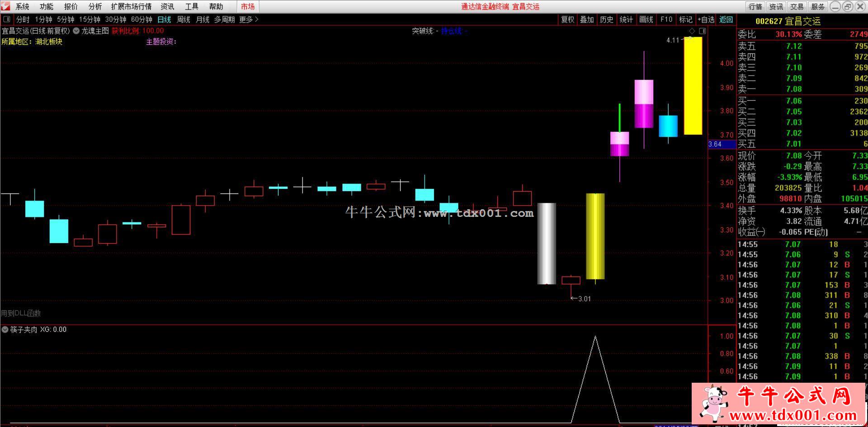The image size is (868, 427).
Task: Click the 标记 mark tool
Action: (685, 19)
